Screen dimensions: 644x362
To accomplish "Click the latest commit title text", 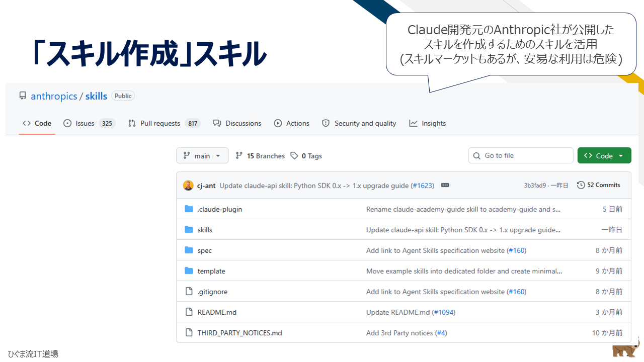I will (x=314, y=186).
